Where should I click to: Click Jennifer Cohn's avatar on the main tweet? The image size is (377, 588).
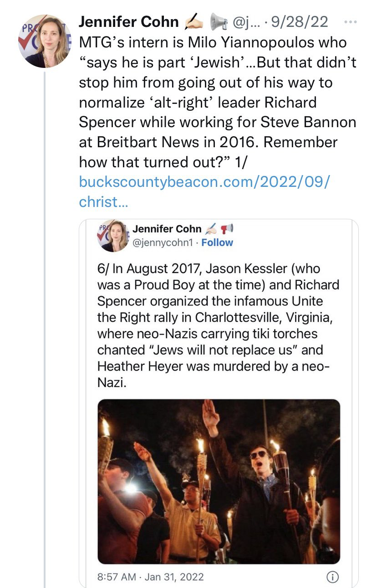click(x=45, y=41)
